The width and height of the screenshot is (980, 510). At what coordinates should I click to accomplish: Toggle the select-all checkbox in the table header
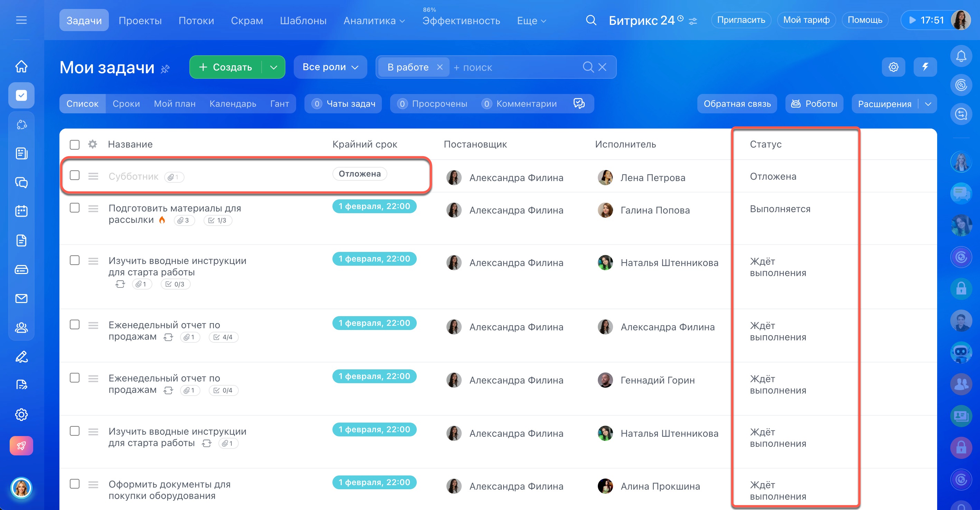coord(75,144)
